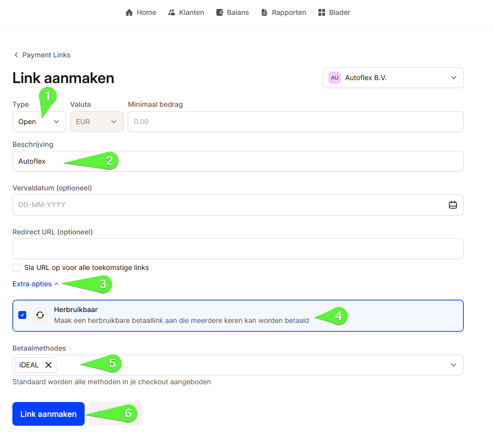Viewport: 493px width, 448px height.
Task: Click the Redirect URL input field
Action: click(x=238, y=249)
